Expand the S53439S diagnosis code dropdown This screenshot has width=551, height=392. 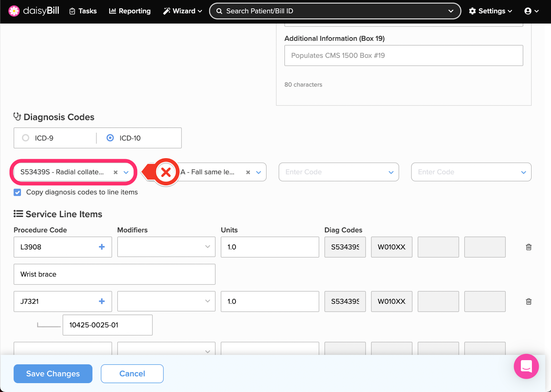pyautogui.click(x=126, y=172)
